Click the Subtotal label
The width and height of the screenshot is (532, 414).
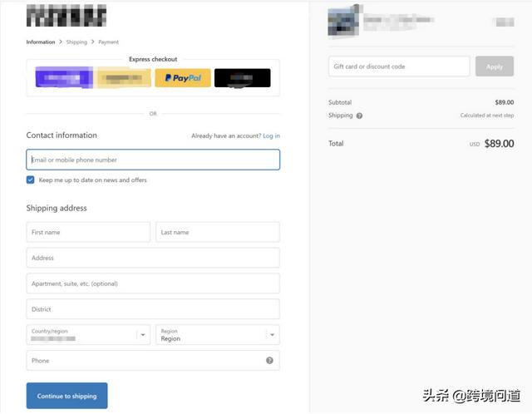click(340, 102)
